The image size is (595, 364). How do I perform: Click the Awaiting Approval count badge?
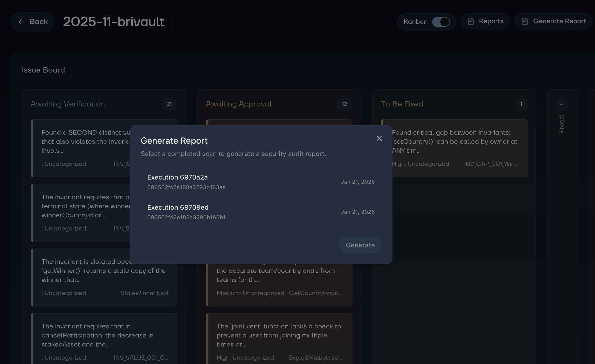pyautogui.click(x=344, y=104)
